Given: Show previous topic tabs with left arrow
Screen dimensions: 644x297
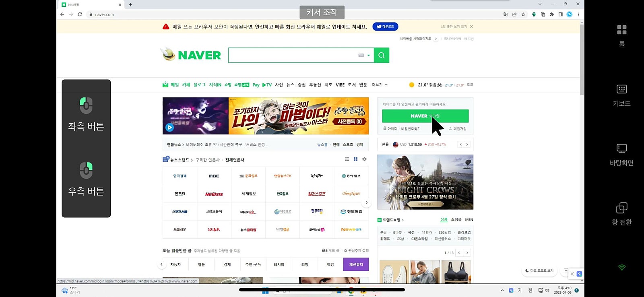Looking at the screenshot, I should (161, 264).
